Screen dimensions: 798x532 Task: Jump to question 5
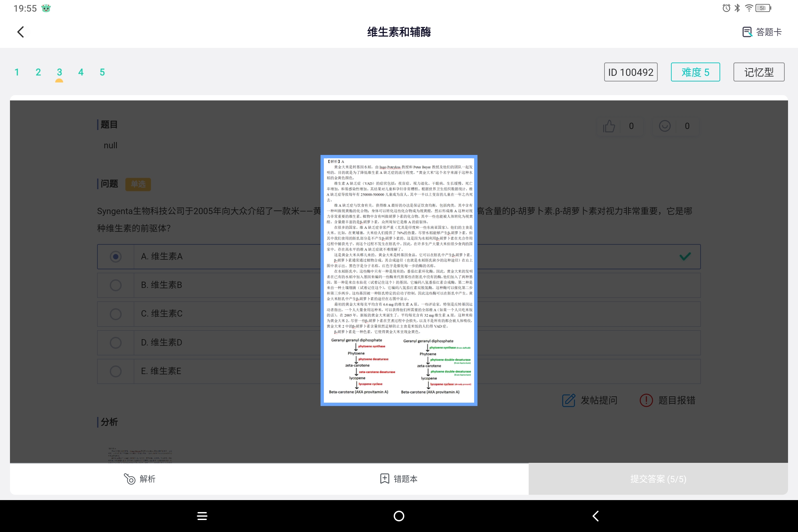pos(102,72)
